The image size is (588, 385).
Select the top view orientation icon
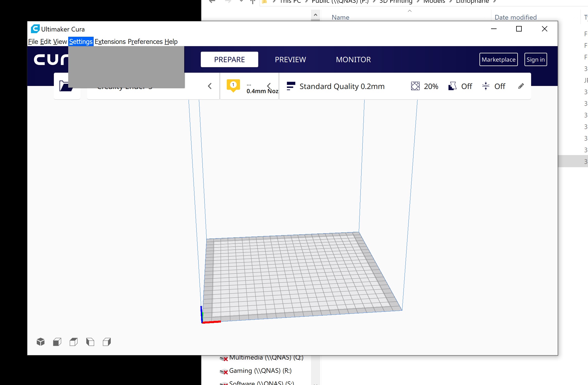(73, 342)
